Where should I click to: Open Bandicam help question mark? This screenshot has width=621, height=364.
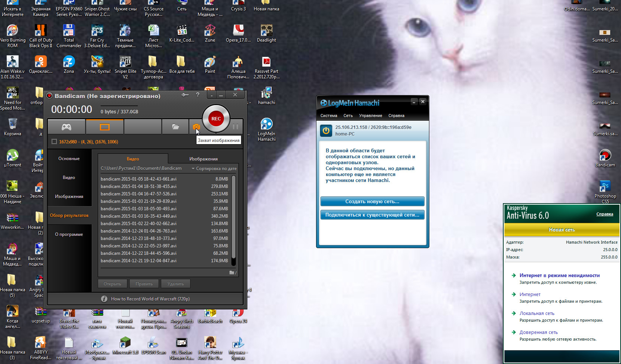pyautogui.click(x=198, y=95)
